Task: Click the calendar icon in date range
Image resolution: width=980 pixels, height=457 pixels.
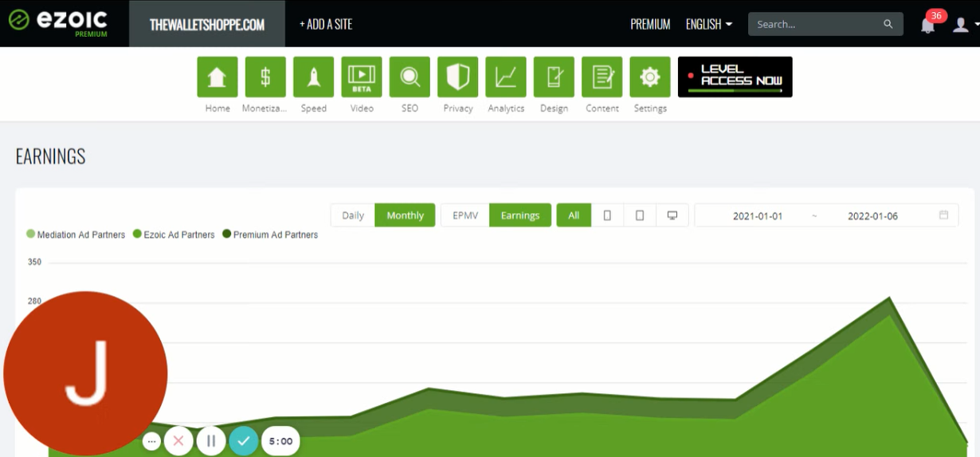Action: [944, 215]
